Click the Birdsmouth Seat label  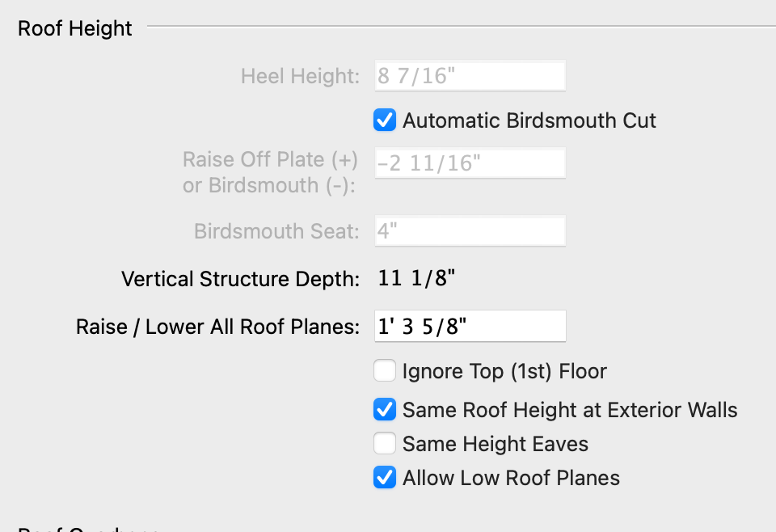click(276, 232)
